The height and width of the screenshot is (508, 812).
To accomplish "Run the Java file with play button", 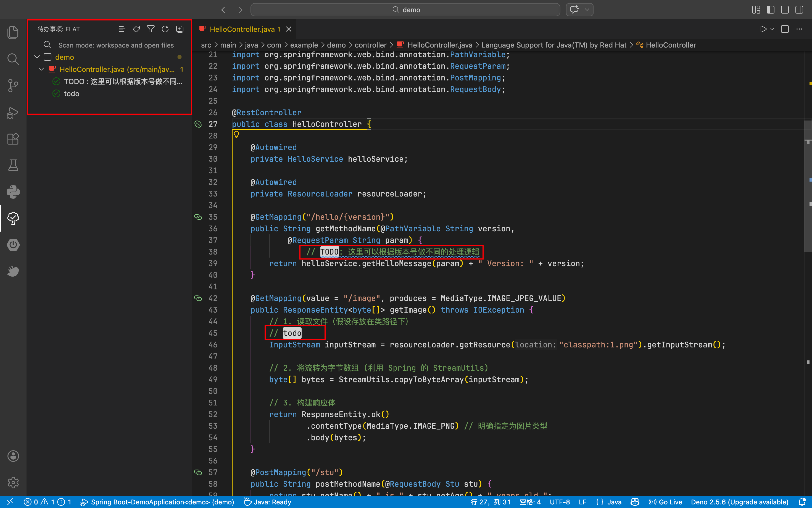I will (763, 29).
